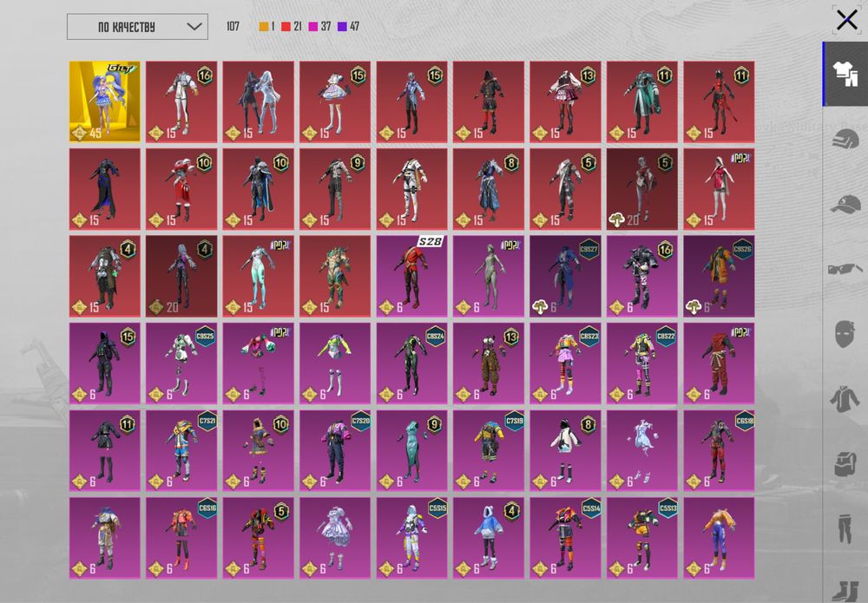Select the outfit tagged C8S24
868x603 pixels.
pyautogui.click(x=411, y=364)
